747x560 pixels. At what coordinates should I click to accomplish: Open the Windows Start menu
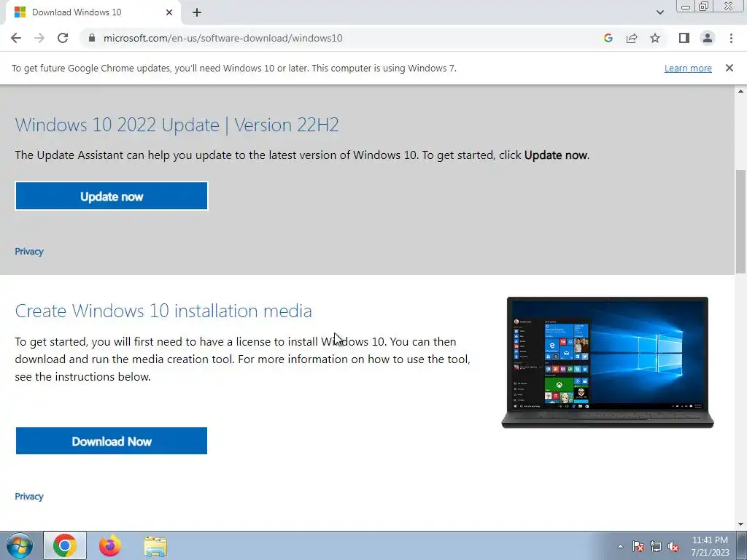(20, 545)
